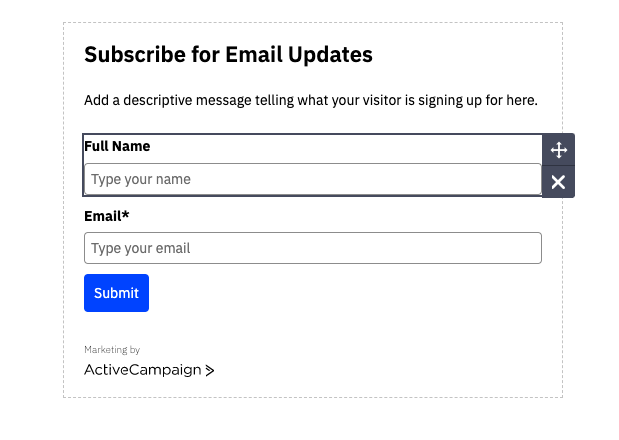The height and width of the screenshot is (440, 619).
Task: Click the 'Marketing by' caption text
Action: coord(112,350)
